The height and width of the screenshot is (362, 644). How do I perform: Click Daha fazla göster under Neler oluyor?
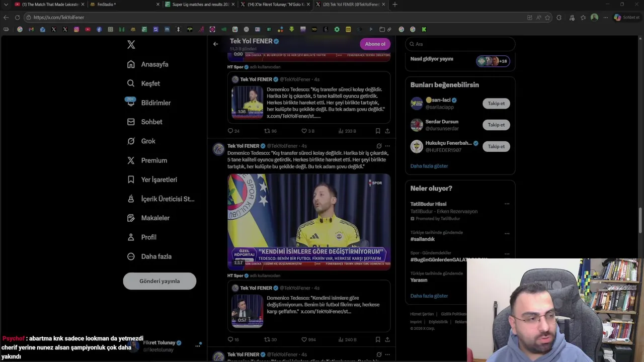[429, 296]
